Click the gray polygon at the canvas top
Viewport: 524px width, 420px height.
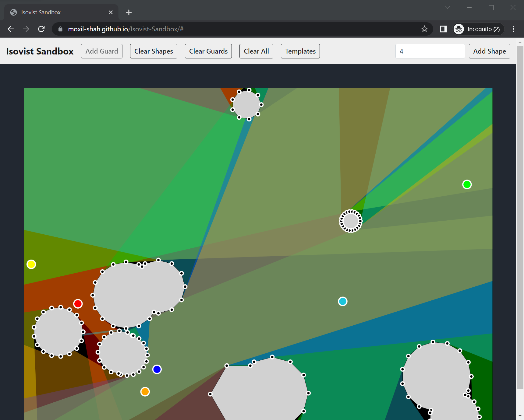coord(247,104)
